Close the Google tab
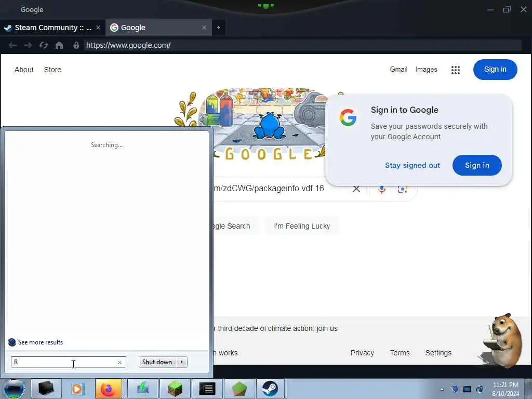The image size is (532, 399). pyautogui.click(x=204, y=28)
